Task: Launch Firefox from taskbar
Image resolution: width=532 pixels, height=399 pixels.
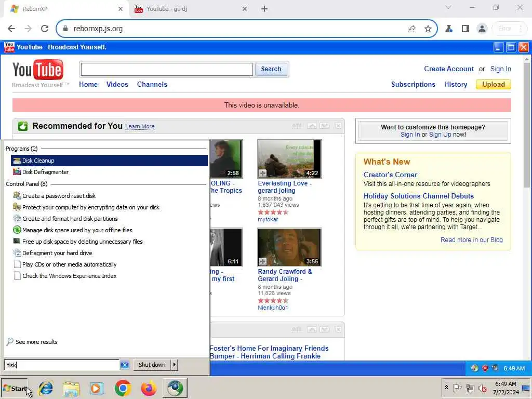Action: [149, 388]
